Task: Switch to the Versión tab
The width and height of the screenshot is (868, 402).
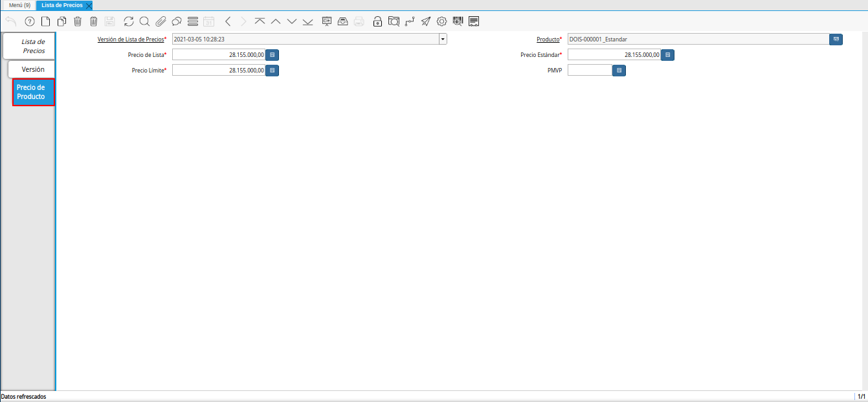Action: pos(32,69)
